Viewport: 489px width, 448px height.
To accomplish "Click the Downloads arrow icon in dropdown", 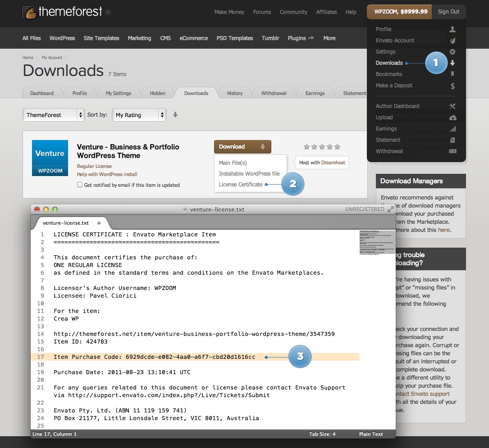I will tap(452, 63).
